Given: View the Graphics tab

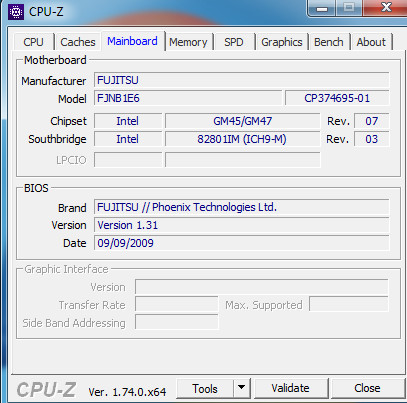Looking at the screenshot, I should (282, 42).
